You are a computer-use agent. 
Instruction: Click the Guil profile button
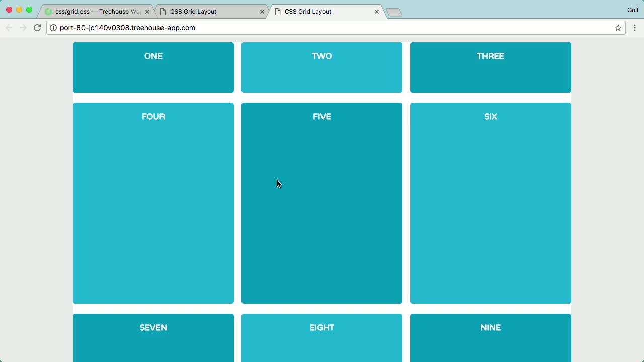(x=632, y=10)
